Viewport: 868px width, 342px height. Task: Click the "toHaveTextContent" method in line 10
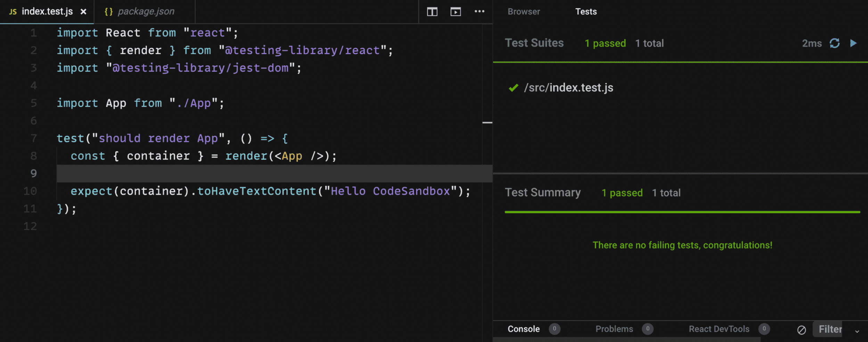(257, 191)
